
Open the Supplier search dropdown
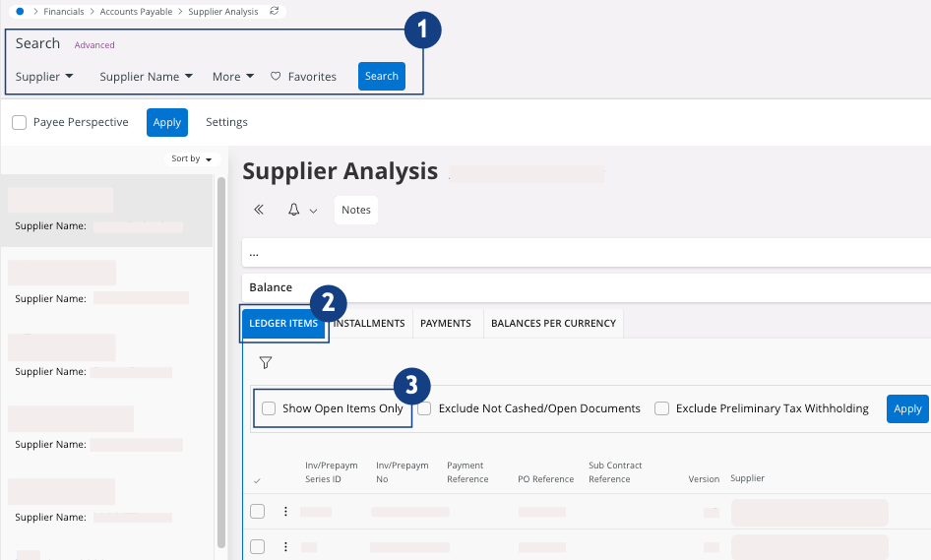click(x=44, y=77)
